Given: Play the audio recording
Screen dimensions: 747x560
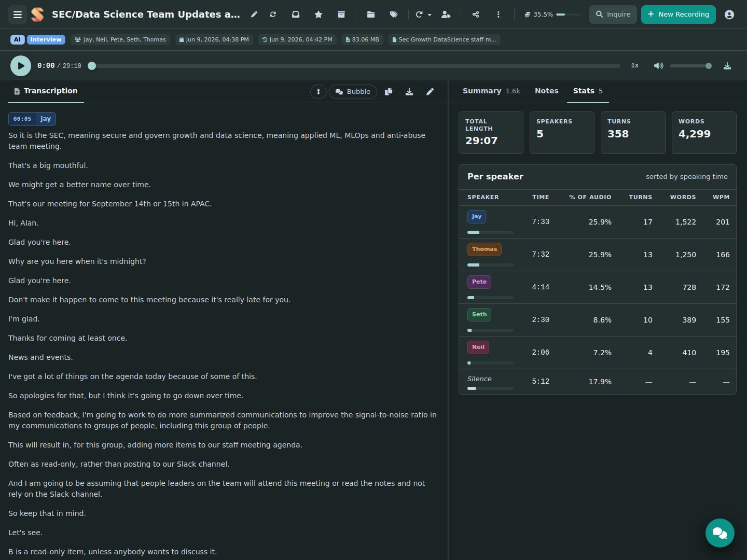Looking at the screenshot, I should click(21, 66).
